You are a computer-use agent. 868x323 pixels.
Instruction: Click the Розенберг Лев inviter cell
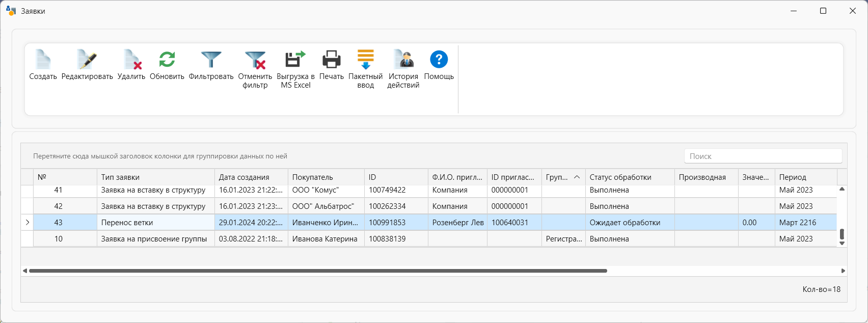457,223
